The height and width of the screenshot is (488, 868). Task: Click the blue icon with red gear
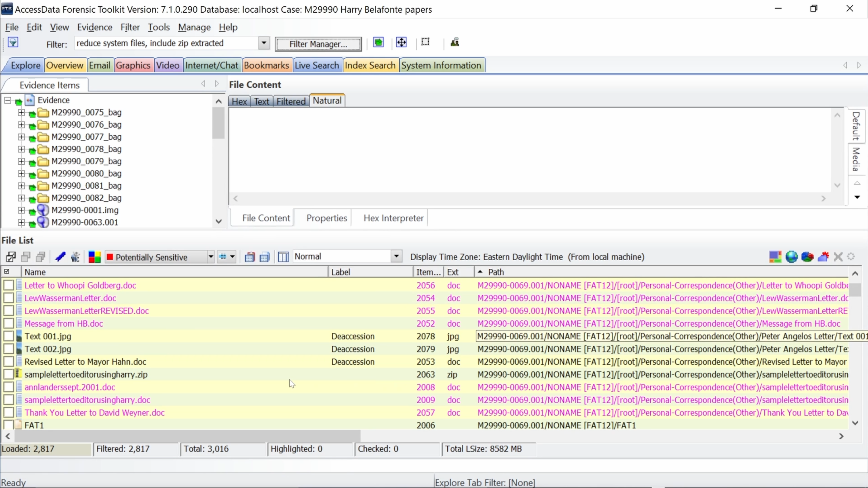823,257
